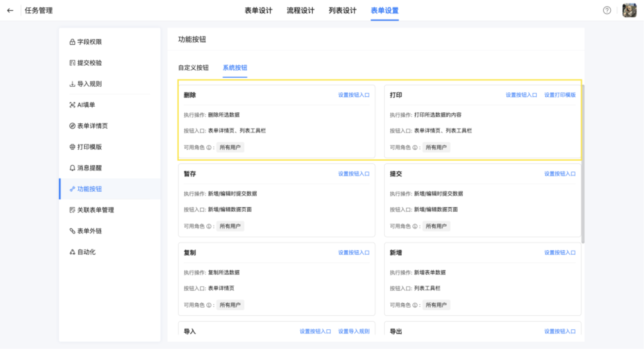The width and height of the screenshot is (644, 349).
Task: Switch to 自定义按钮 tab
Action: 193,68
